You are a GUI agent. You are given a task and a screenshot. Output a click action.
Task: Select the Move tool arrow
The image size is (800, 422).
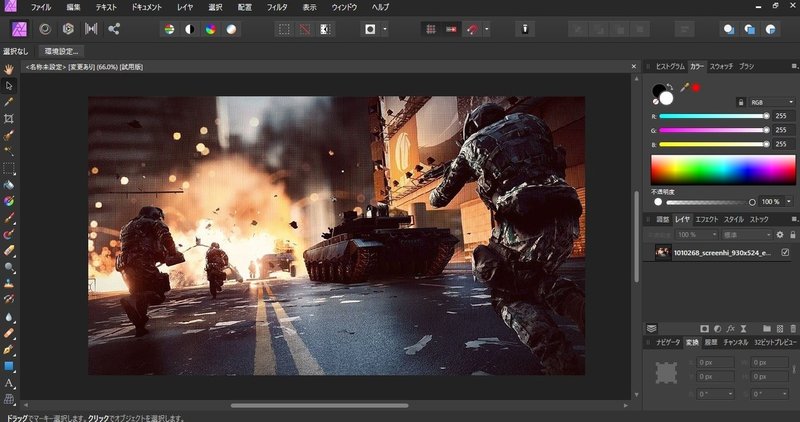pos(9,86)
